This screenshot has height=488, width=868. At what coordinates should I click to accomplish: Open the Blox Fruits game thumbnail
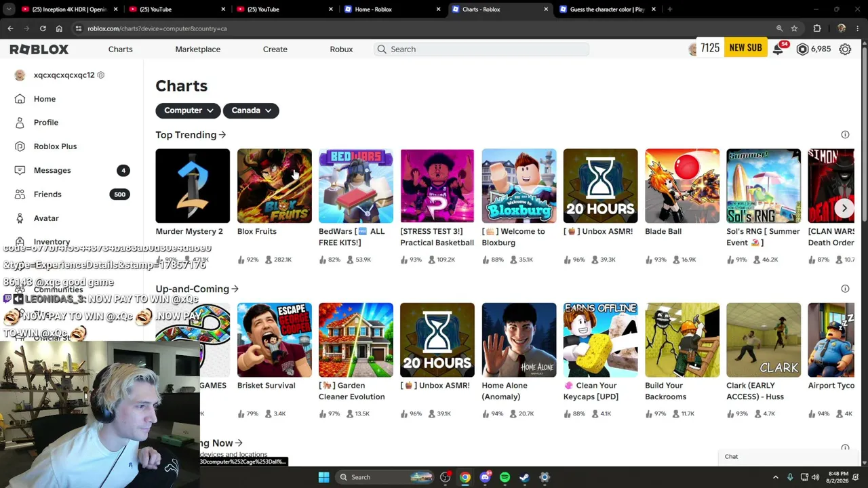point(274,186)
